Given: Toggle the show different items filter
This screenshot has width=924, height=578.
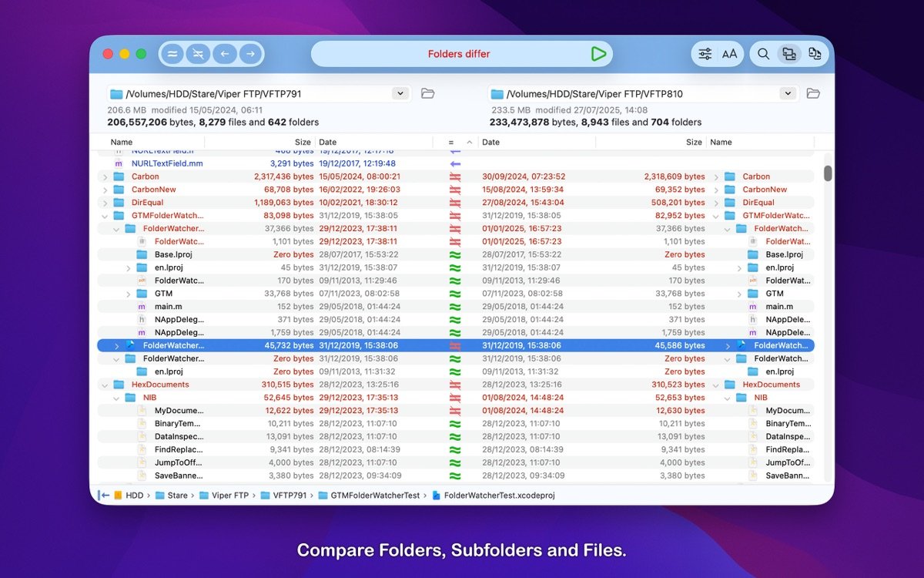Looking at the screenshot, I should click(199, 54).
